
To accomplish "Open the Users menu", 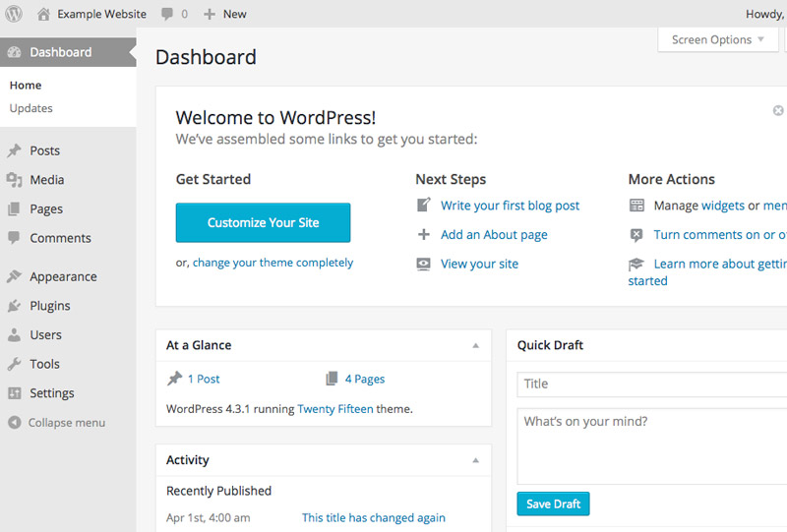I will click(45, 334).
